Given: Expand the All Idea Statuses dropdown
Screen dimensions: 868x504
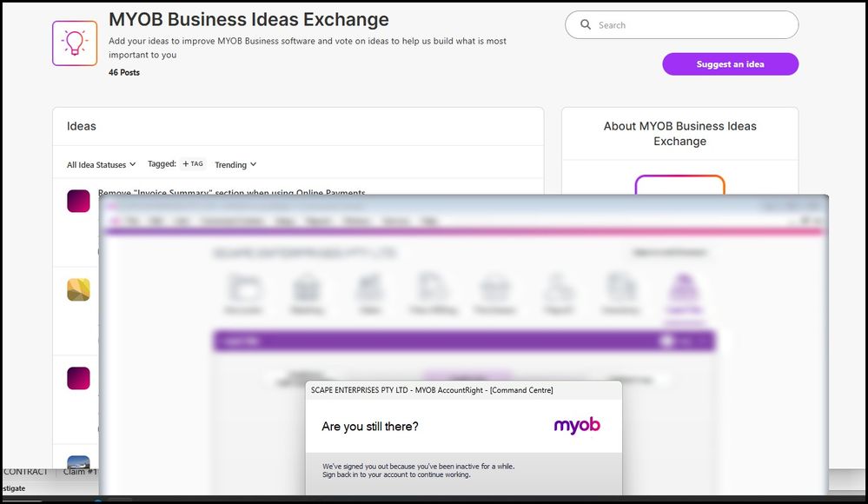Looking at the screenshot, I should (101, 164).
